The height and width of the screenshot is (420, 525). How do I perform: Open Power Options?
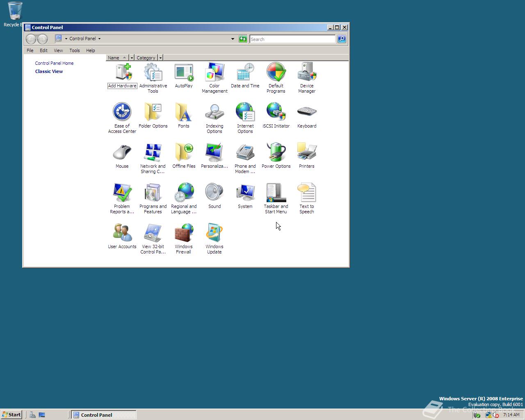276,156
